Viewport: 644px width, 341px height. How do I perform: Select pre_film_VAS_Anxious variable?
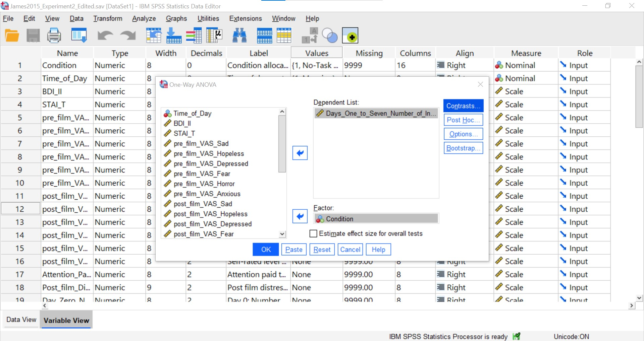pyautogui.click(x=207, y=194)
